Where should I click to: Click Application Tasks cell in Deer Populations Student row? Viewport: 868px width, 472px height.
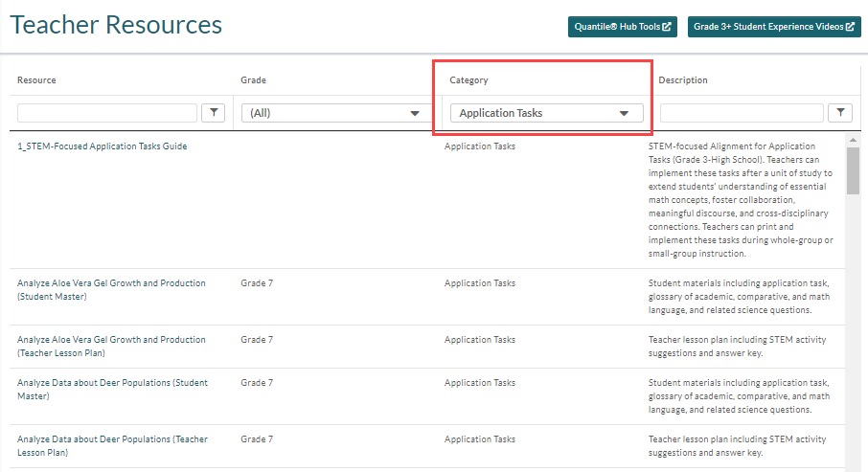479,382
